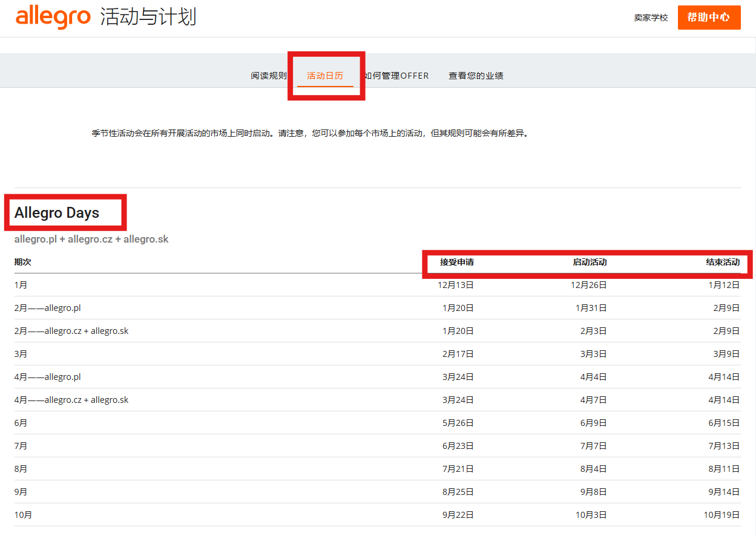The height and width of the screenshot is (536, 756).
Task: Open the 卖家学校 link
Action: tap(651, 18)
